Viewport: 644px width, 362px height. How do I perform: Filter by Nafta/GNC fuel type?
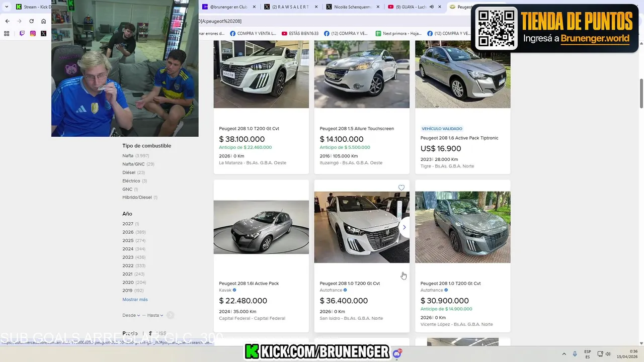tap(138, 164)
